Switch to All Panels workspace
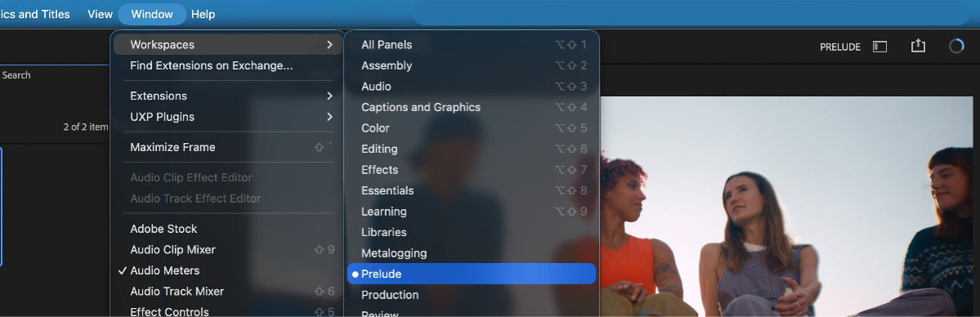Image resolution: width=980 pixels, height=317 pixels. 472,44
